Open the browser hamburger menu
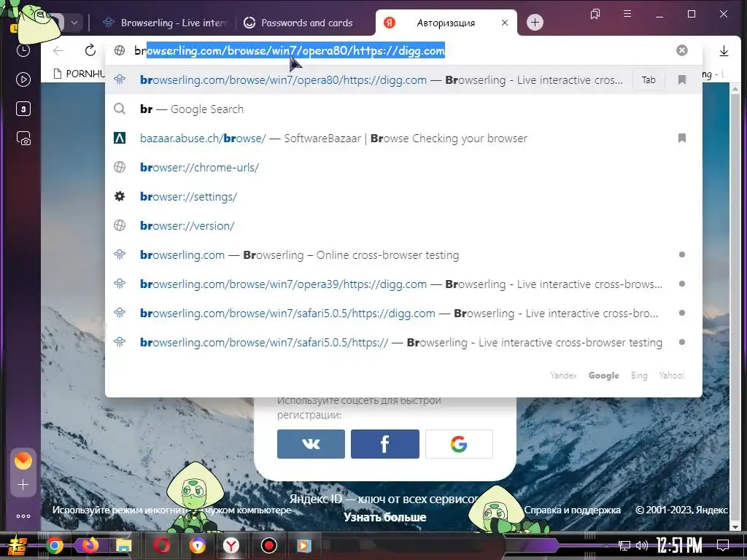This screenshot has width=747, height=560. click(627, 14)
